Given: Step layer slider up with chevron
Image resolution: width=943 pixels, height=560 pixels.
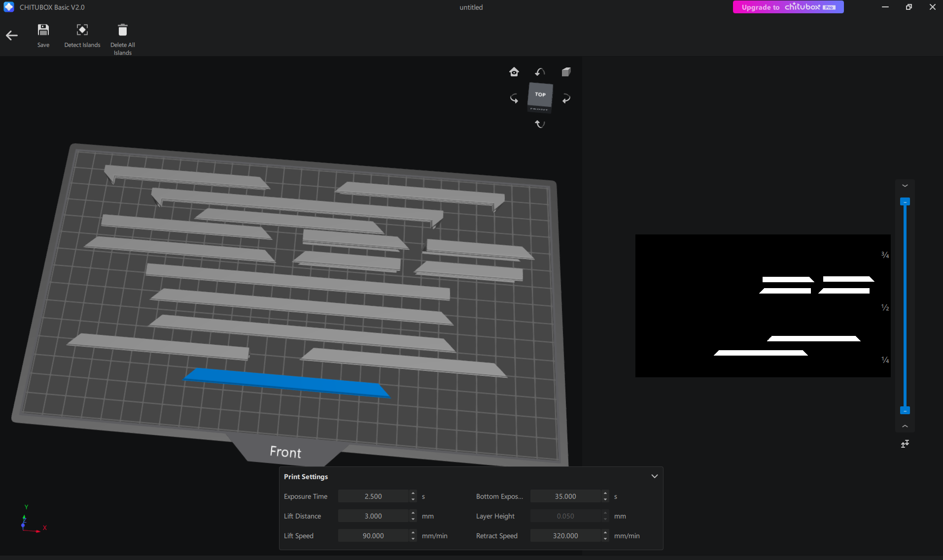Looking at the screenshot, I should point(905,186).
